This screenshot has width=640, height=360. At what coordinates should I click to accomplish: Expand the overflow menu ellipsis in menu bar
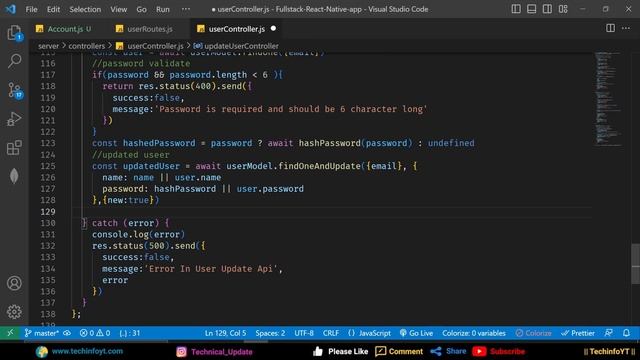(186, 9)
